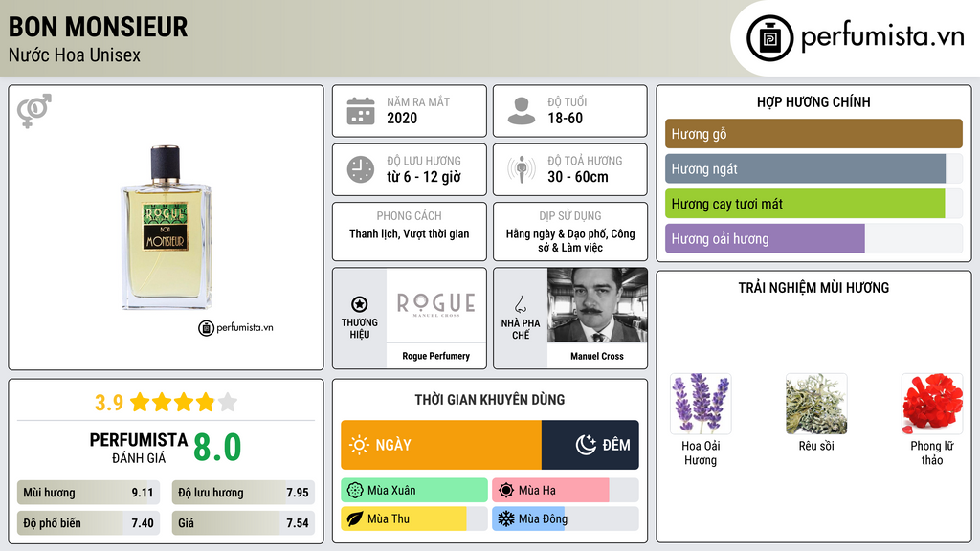
Task: Select the Hoa Oải Hương lavender image
Action: pos(701,404)
